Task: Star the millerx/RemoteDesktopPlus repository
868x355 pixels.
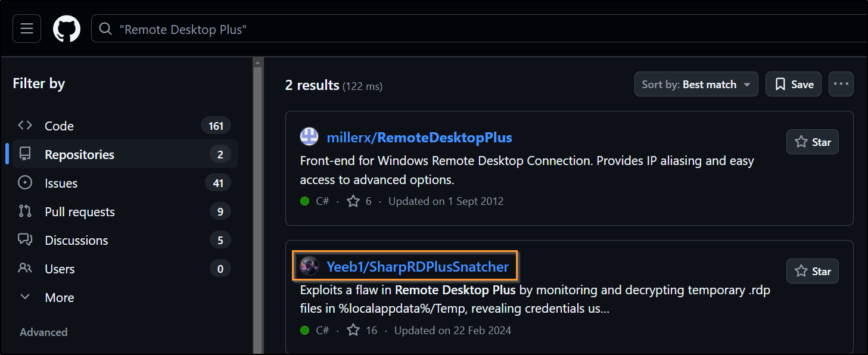Action: [x=812, y=142]
